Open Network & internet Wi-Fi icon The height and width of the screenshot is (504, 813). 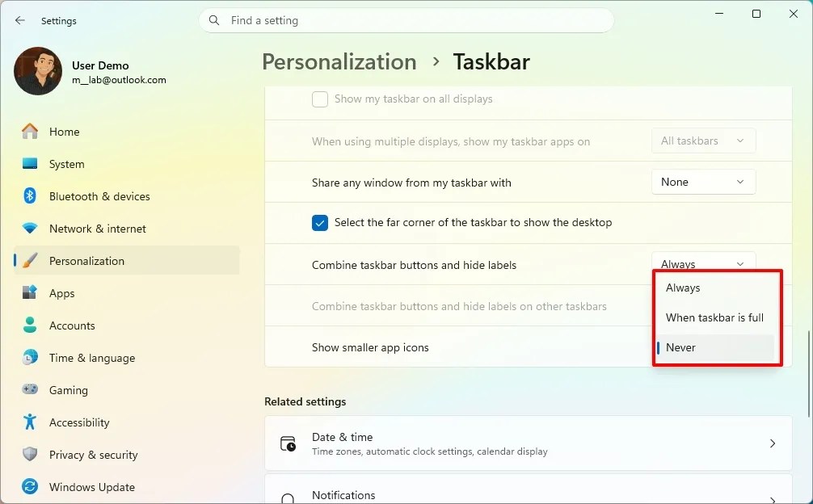tap(30, 229)
